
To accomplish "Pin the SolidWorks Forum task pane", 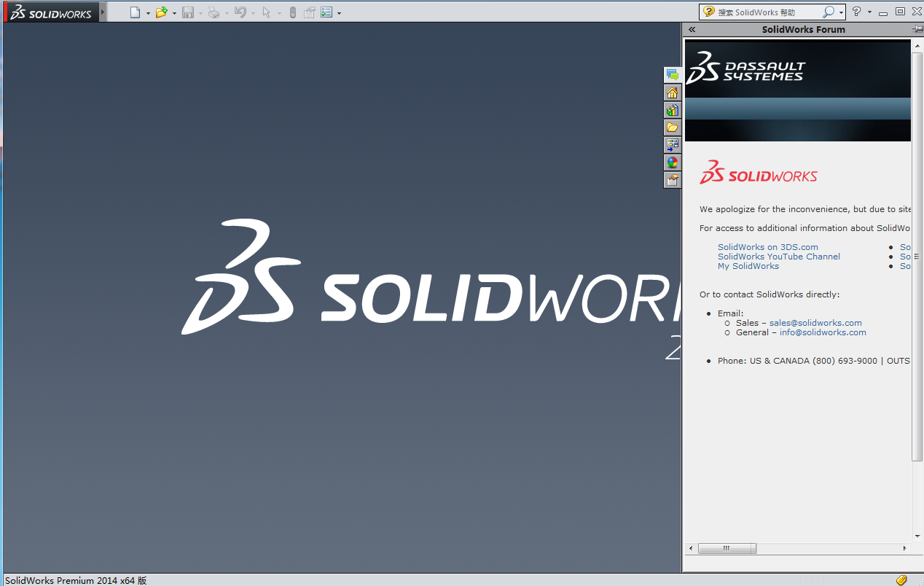I will 917,29.
